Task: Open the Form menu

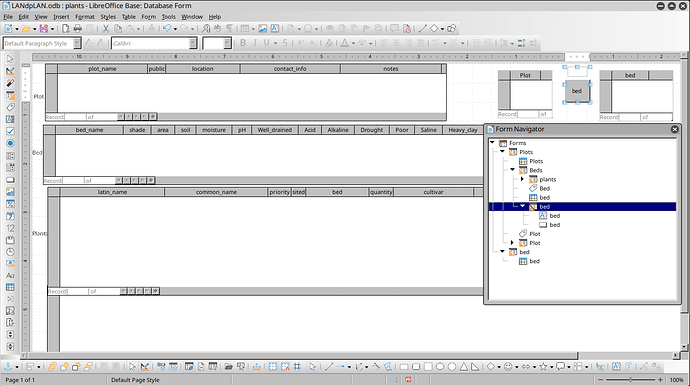Action: pos(148,17)
